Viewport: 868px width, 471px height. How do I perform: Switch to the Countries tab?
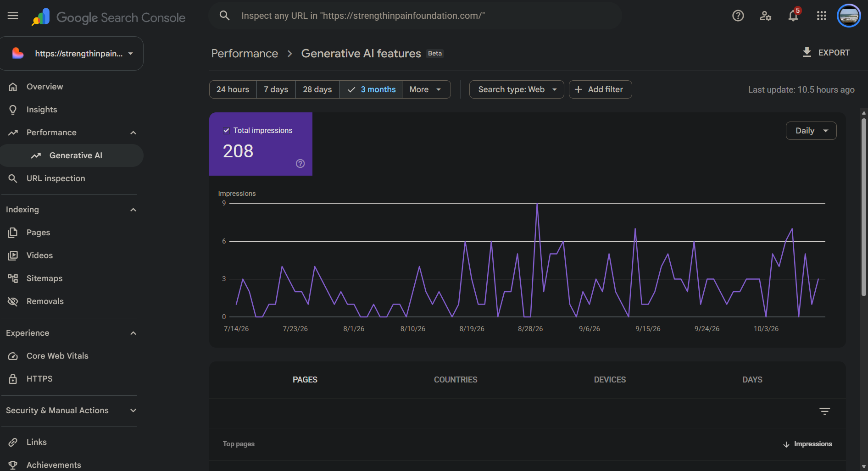pos(456,380)
